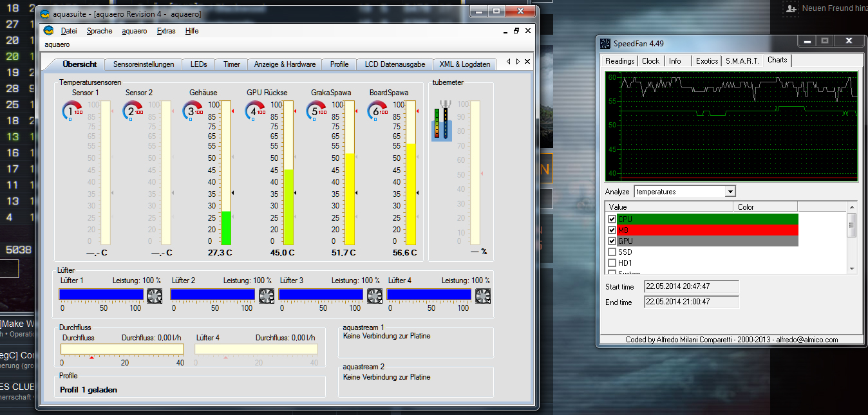This screenshot has width=868, height=415.
Task: Open the SpeedFan Readings tab
Action: (x=619, y=61)
